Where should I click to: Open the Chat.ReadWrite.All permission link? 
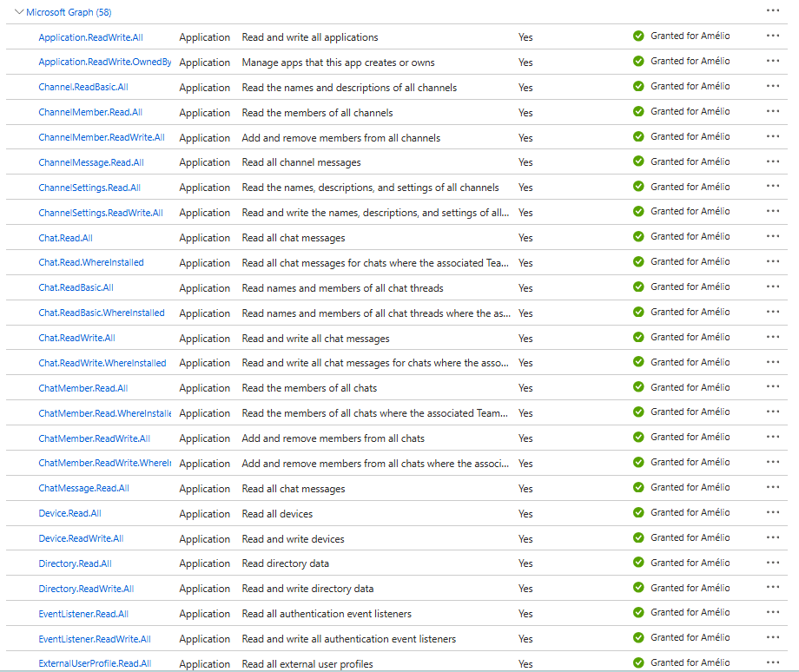tap(77, 338)
